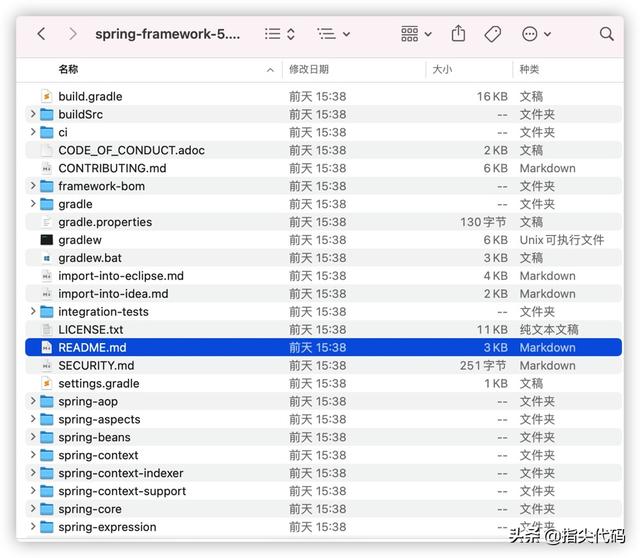
Task: Open the group-by options dropdown
Action: (333, 33)
